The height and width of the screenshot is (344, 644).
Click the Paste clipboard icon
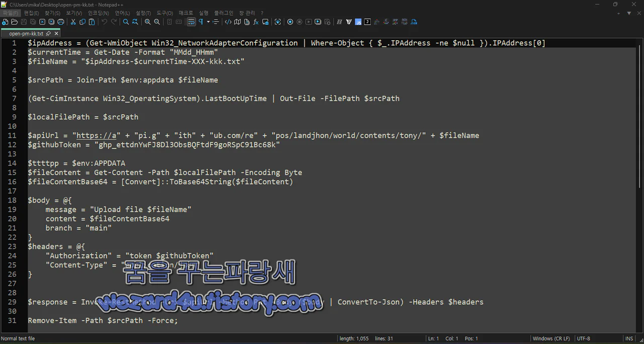click(x=92, y=22)
